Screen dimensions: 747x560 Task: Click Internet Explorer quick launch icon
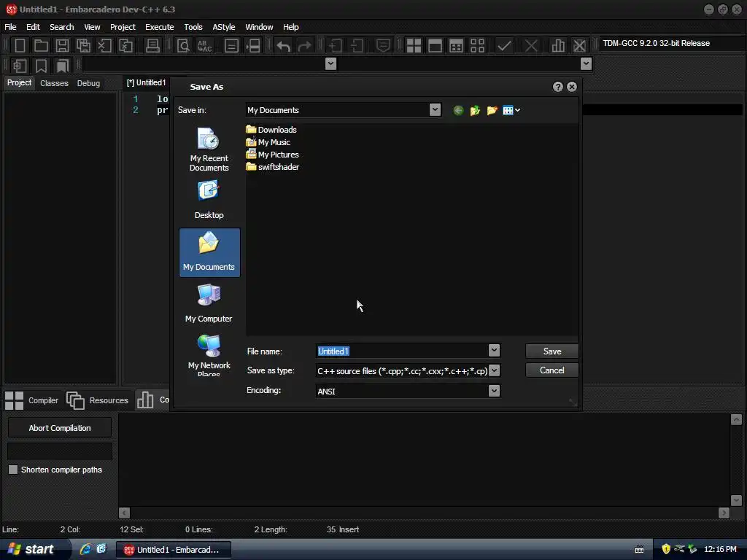[85, 549]
